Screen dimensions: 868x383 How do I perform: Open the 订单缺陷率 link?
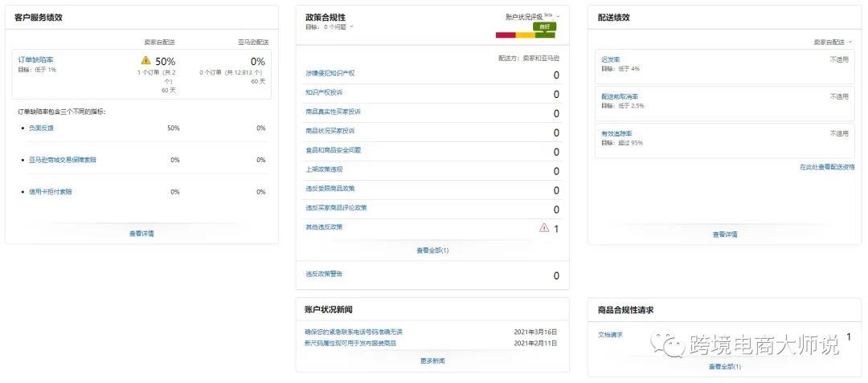(x=36, y=59)
